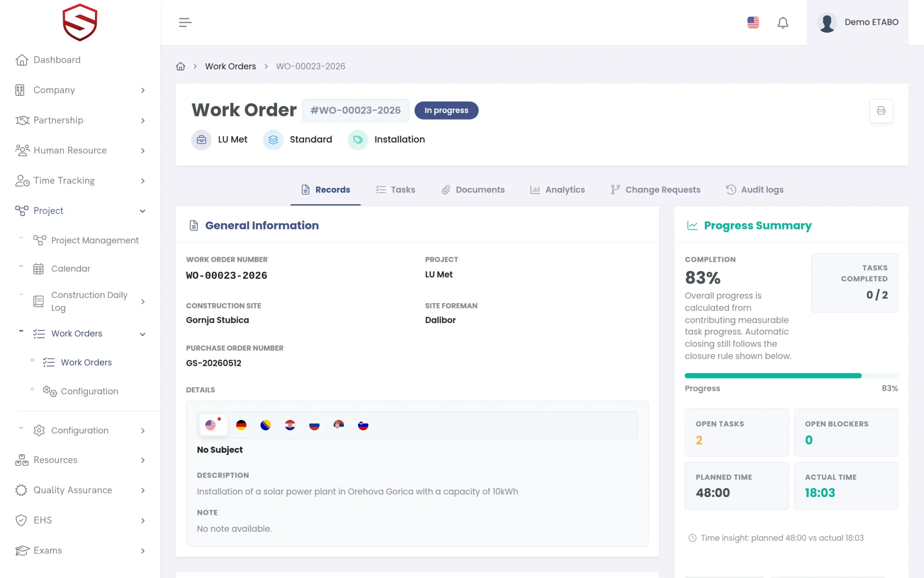The width and height of the screenshot is (924, 578).
Task: Click the home icon in breadcrumb
Action: [180, 66]
